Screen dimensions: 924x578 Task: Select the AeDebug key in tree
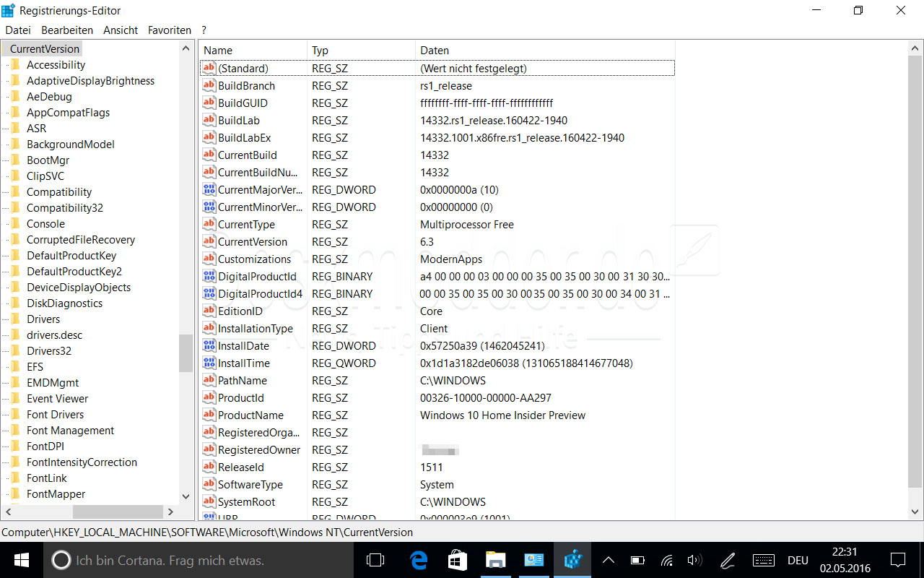[x=49, y=96]
